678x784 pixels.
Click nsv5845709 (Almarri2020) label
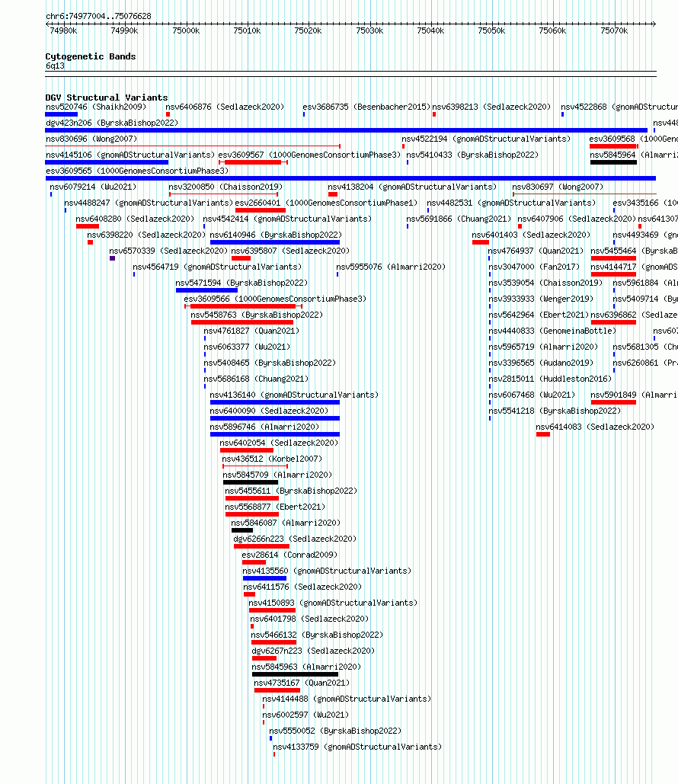coord(277,475)
